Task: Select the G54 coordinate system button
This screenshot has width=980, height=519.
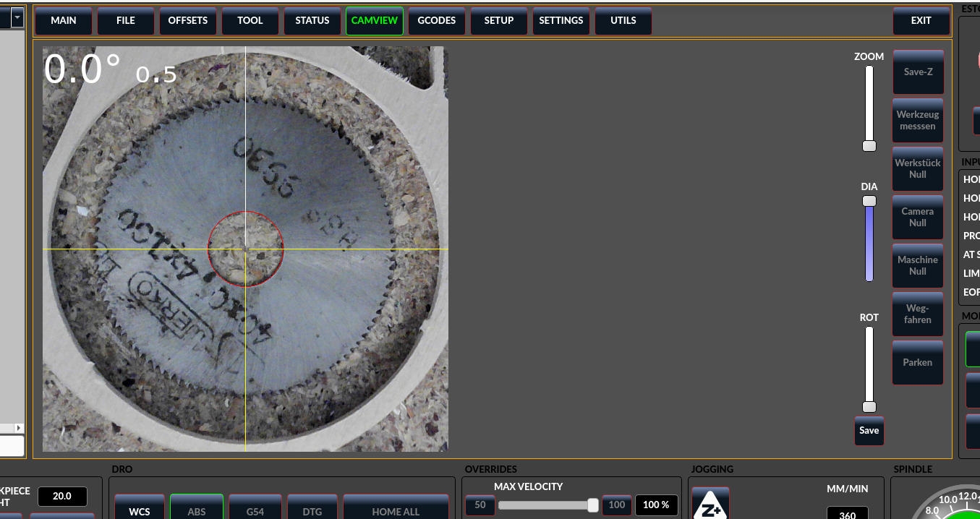Action: coord(255,508)
